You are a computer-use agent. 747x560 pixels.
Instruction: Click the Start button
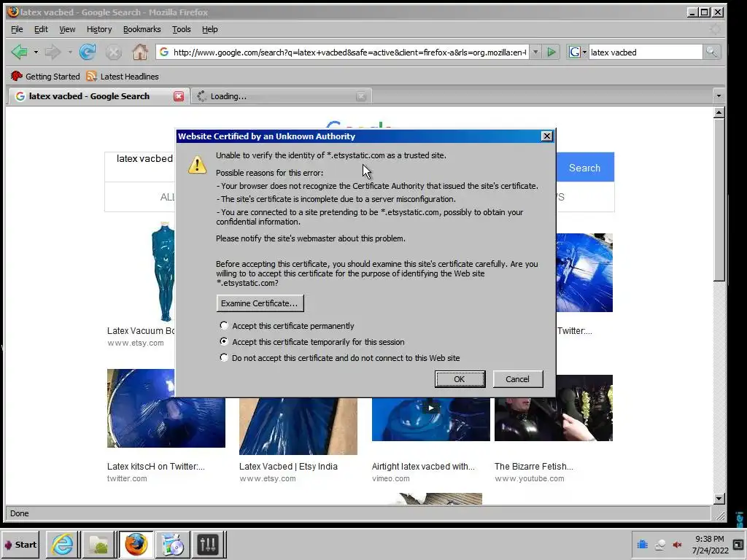click(x=20, y=544)
